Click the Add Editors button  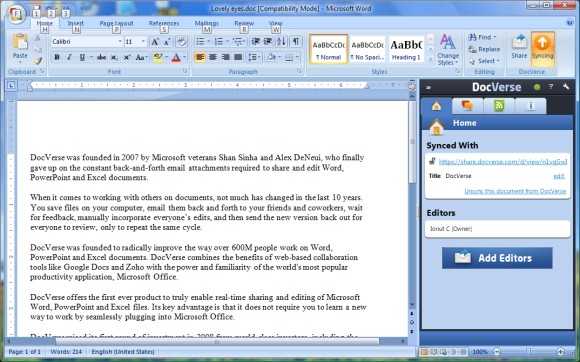[497, 258]
